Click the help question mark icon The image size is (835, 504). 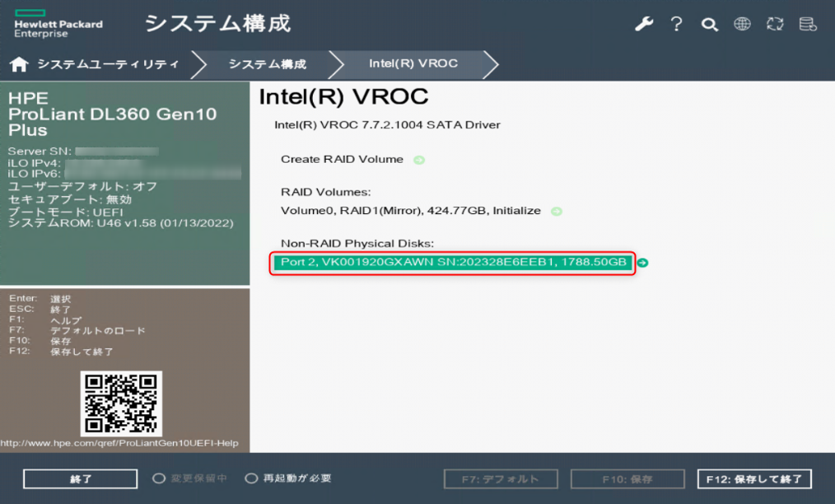point(676,24)
